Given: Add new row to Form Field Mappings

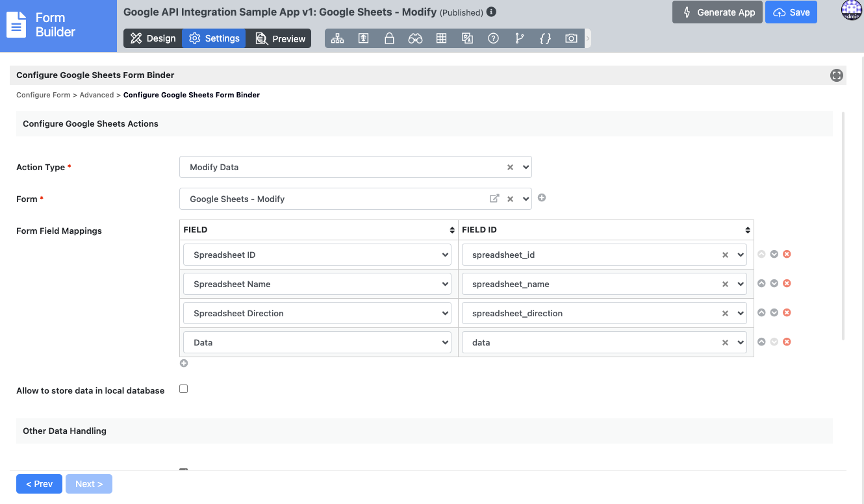Looking at the screenshot, I should [x=184, y=363].
